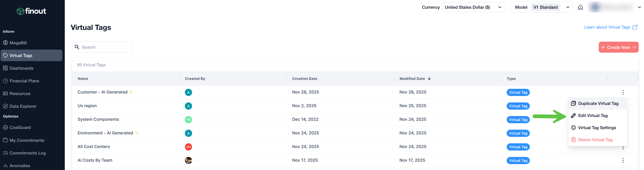Go to Dashboards in the sidebar
644x170 pixels.
21,68
